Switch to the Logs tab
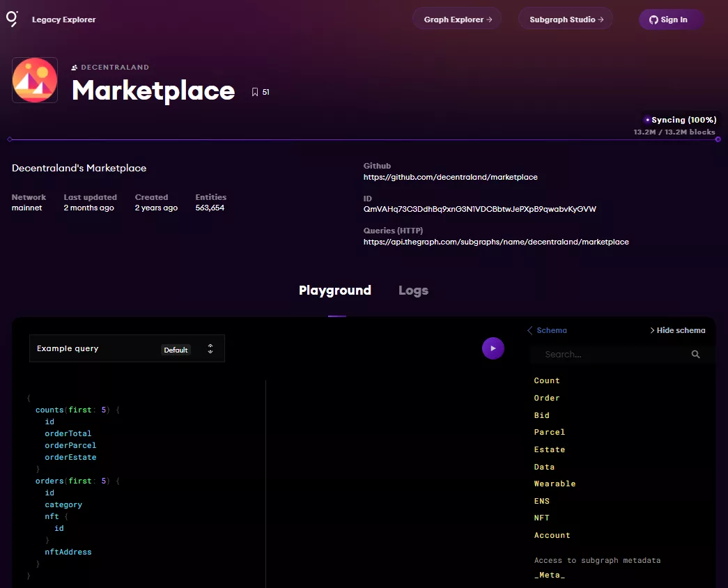Screen dimensions: 728x588 coord(413,291)
